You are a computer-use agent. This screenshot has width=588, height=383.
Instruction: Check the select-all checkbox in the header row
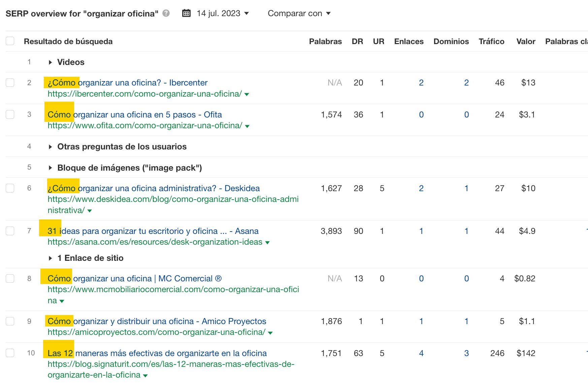(10, 40)
